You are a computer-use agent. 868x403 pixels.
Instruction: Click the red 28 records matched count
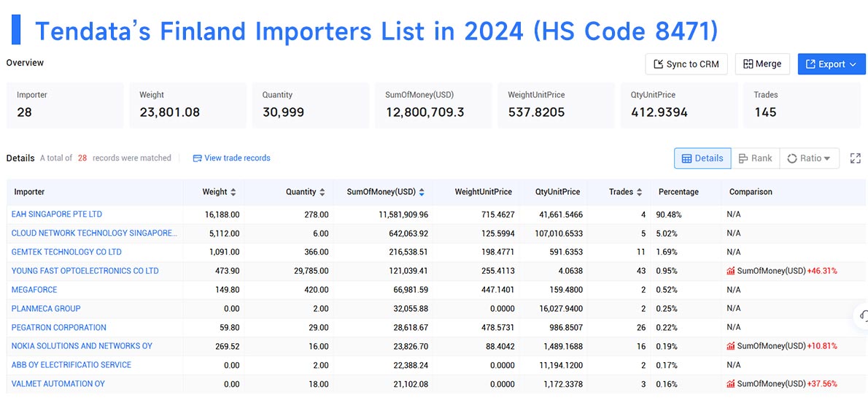click(x=82, y=158)
